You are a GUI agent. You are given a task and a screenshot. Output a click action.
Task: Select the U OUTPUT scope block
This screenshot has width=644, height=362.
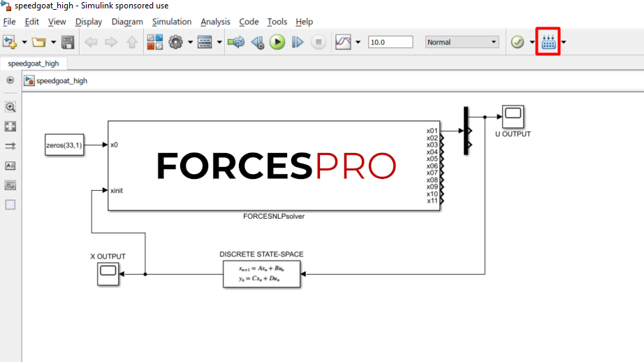click(513, 116)
